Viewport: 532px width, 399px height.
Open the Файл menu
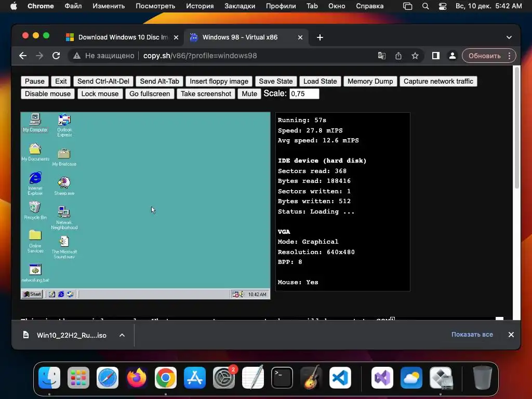(x=73, y=6)
